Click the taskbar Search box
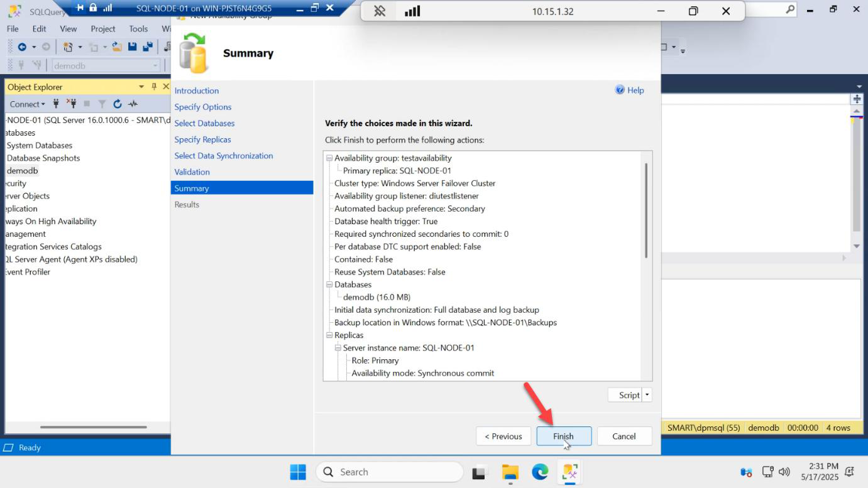The width and height of the screenshot is (868, 488). [389, 472]
